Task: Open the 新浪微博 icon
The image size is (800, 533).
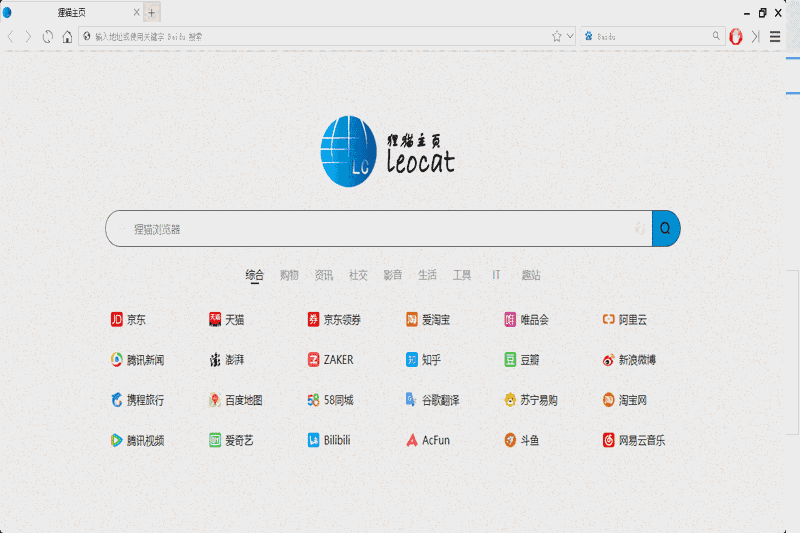Action: (609, 360)
